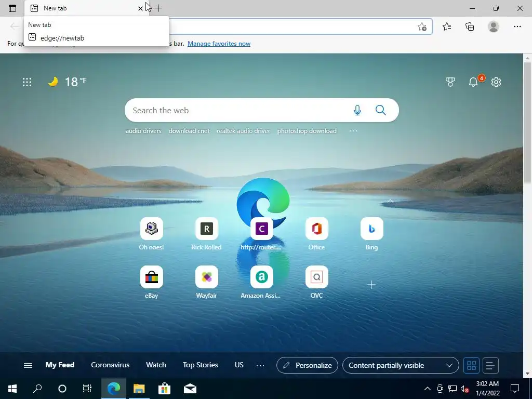Open Mail app from taskbar
Viewport: 532px width, 399px height.
point(190,389)
